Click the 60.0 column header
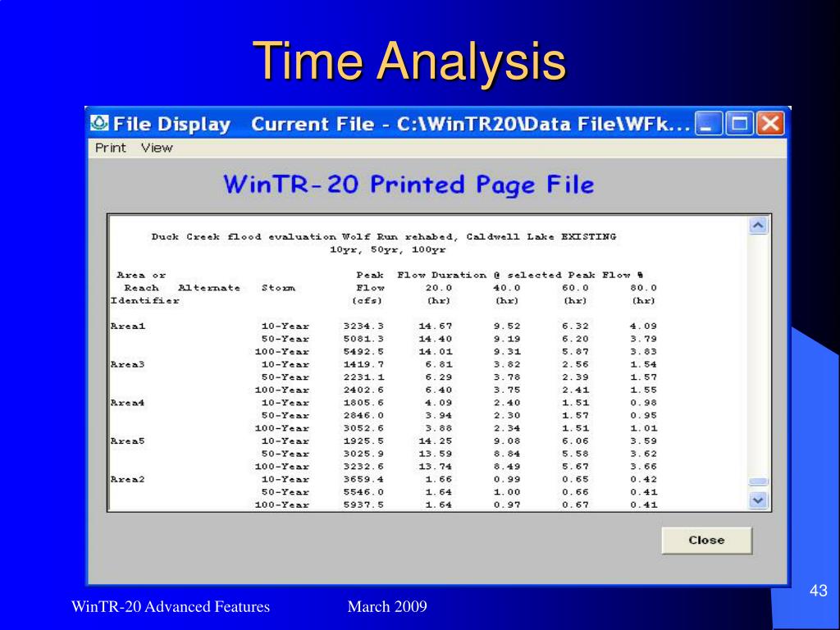This screenshot has width=840, height=630. (x=575, y=288)
